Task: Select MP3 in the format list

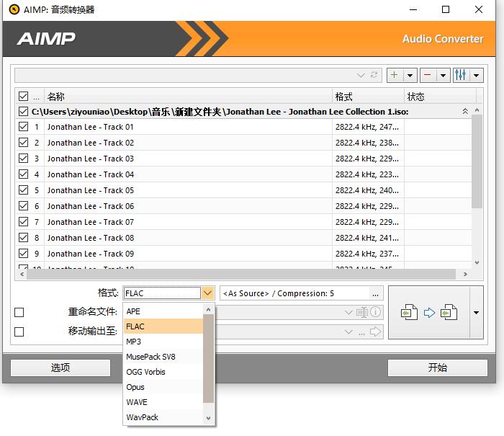Action: (163, 342)
